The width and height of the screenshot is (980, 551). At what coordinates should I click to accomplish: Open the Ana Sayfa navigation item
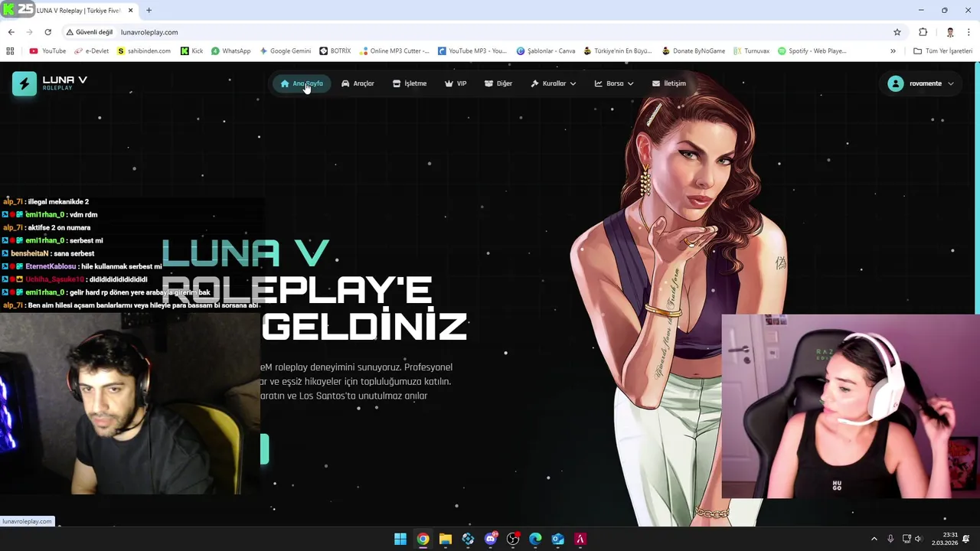(x=302, y=83)
